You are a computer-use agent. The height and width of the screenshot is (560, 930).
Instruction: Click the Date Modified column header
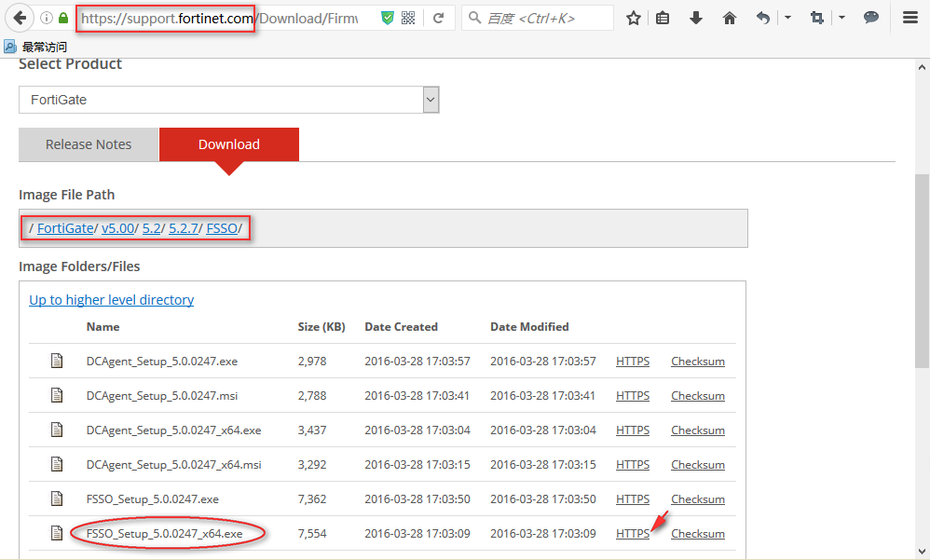pyautogui.click(x=529, y=327)
